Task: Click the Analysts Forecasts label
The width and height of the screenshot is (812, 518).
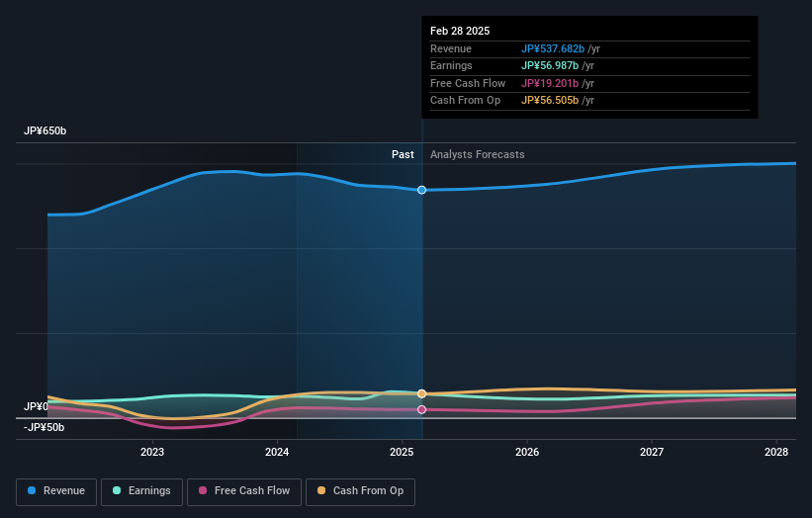Action: [x=477, y=154]
